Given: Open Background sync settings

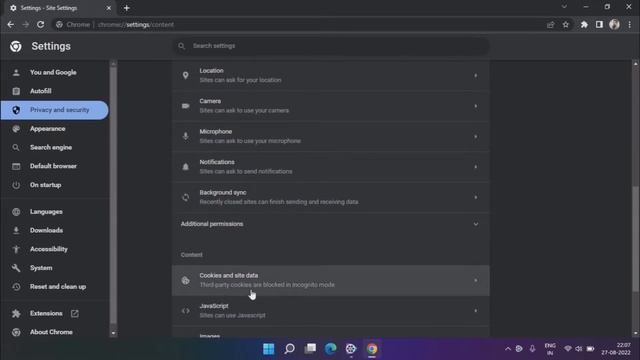Looking at the screenshot, I should tap(331, 197).
